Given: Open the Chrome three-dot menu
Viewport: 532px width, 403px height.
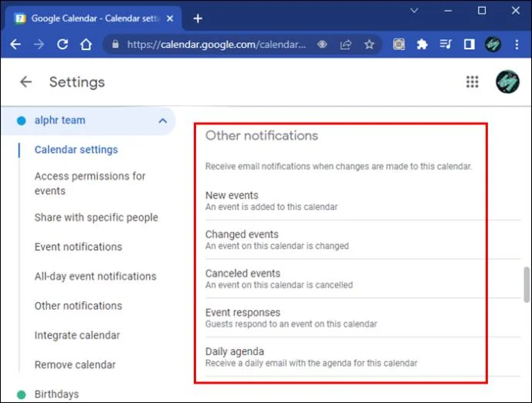Looking at the screenshot, I should point(517,44).
